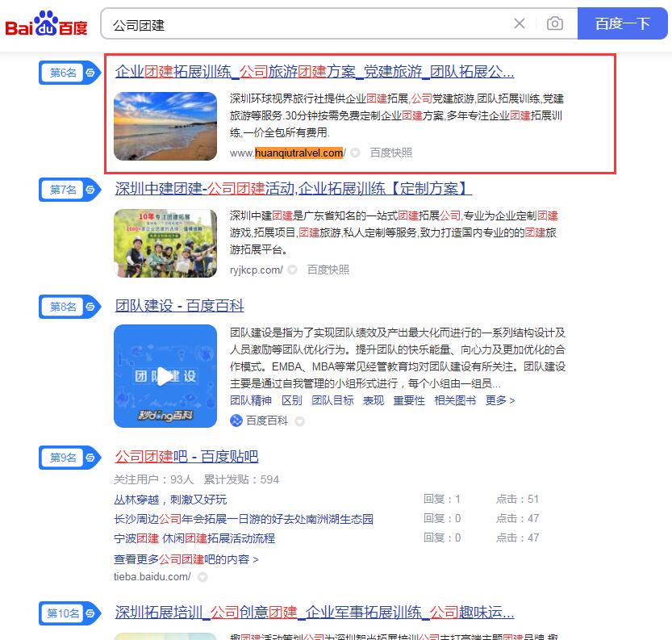Screen dimensions: 672x640
Task: Open the 区别 sublink
Action: click(x=292, y=400)
